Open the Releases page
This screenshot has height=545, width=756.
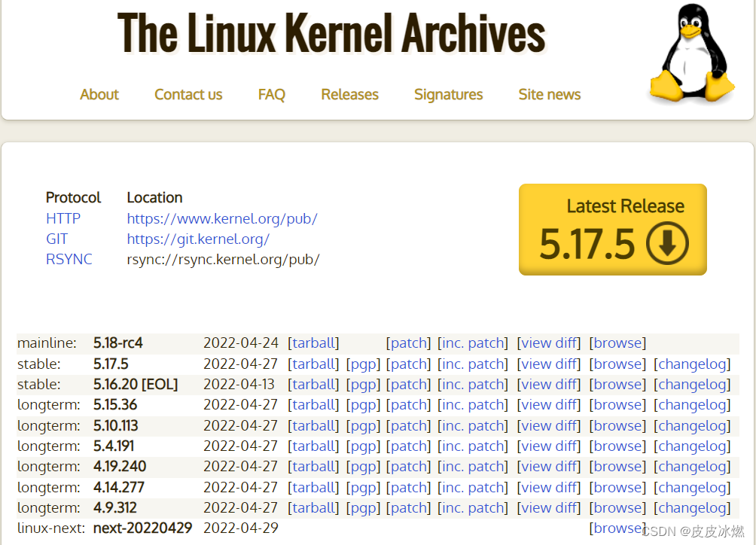pyautogui.click(x=349, y=94)
